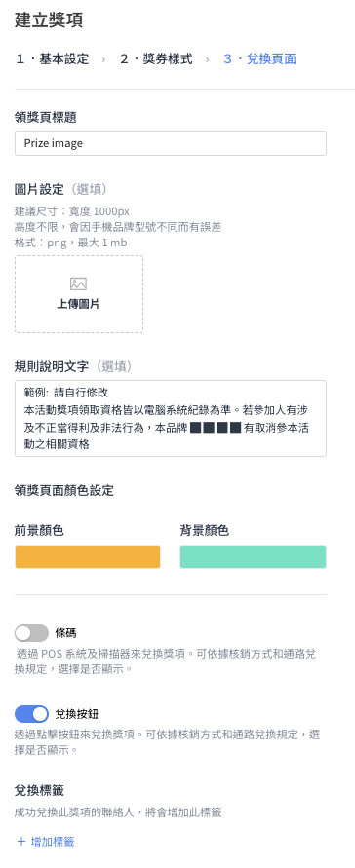Click the 上傳圖片 upload area
This screenshot has width=355, height=868.
[79, 294]
